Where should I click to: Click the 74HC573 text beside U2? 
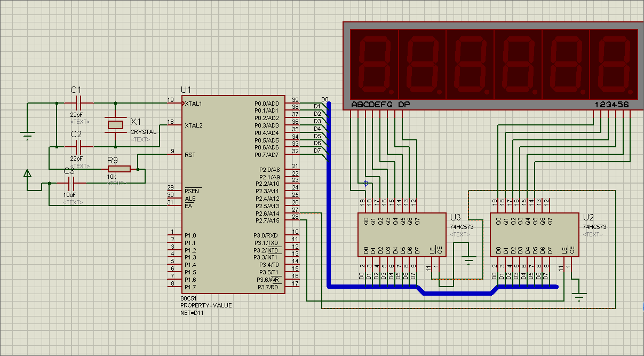(x=594, y=227)
